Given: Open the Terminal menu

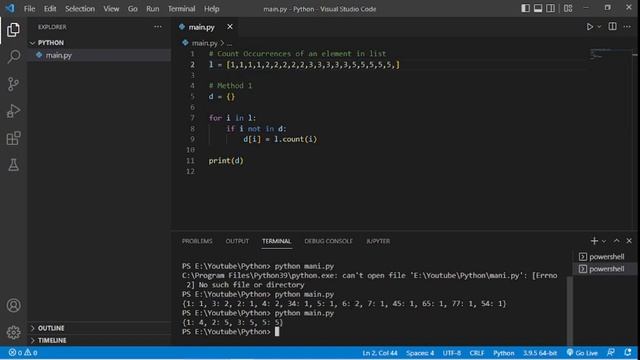Looking at the screenshot, I should pos(182,9).
